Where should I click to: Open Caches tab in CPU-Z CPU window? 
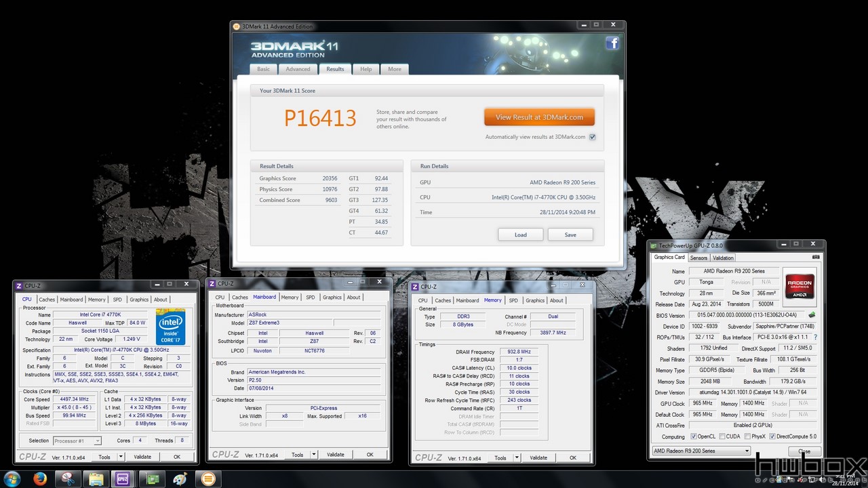tap(47, 299)
